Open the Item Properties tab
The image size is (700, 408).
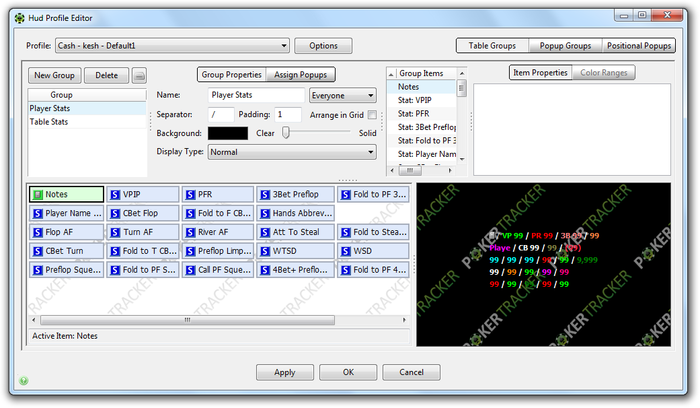point(540,72)
